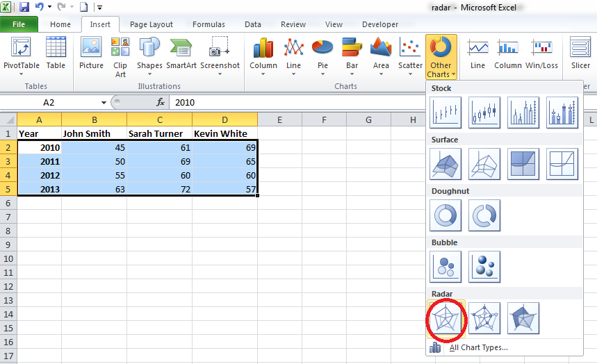Choose Bubble with 3-D effect chart
597x364 pixels.
coord(484,267)
